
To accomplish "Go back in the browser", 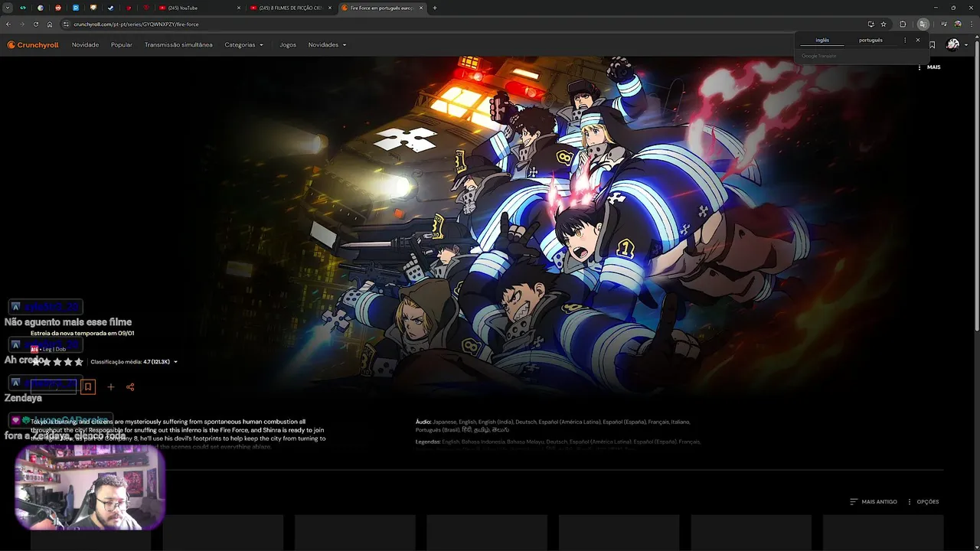I will (x=8, y=24).
